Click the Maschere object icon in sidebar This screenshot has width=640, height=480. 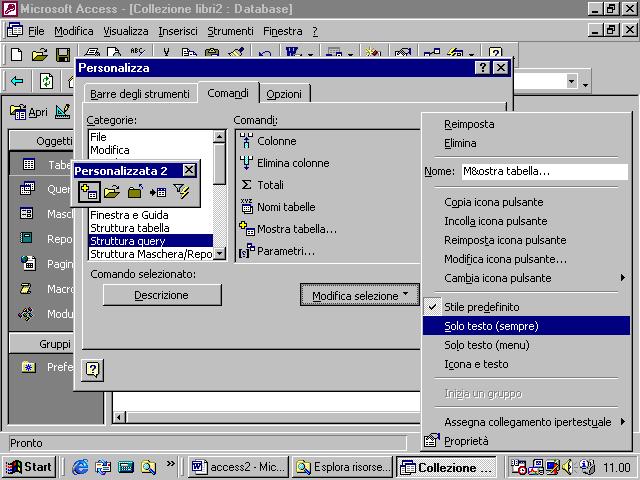[27, 213]
